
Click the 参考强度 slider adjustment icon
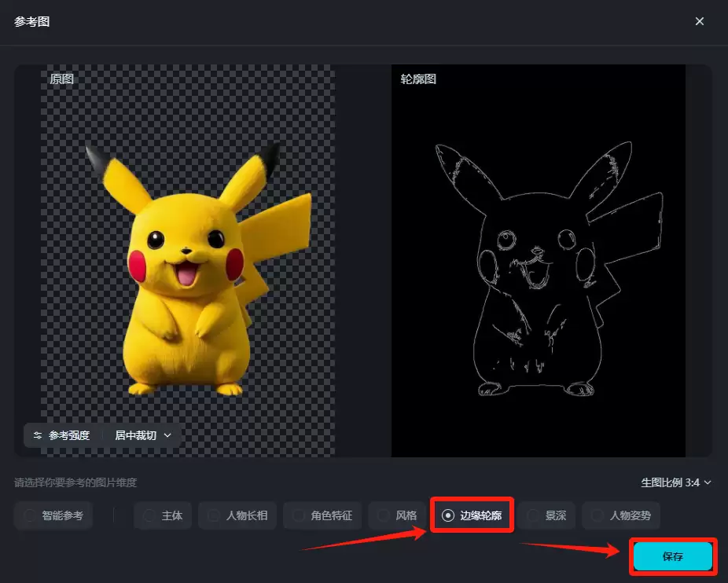pos(37,435)
